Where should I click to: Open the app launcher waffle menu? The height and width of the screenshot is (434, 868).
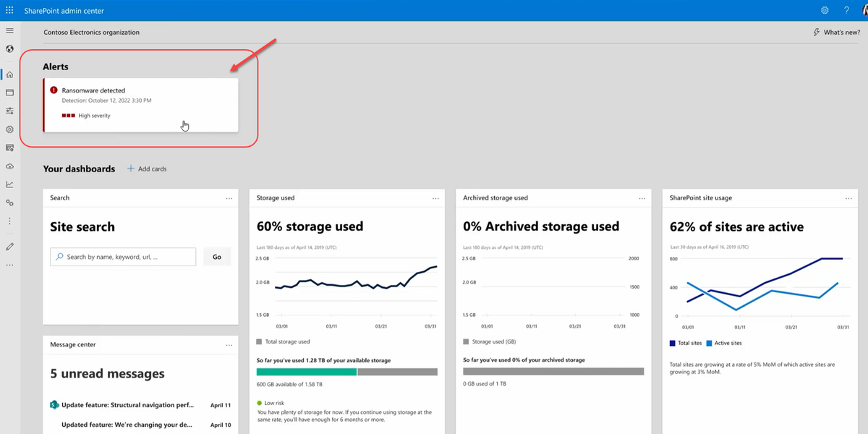point(9,10)
